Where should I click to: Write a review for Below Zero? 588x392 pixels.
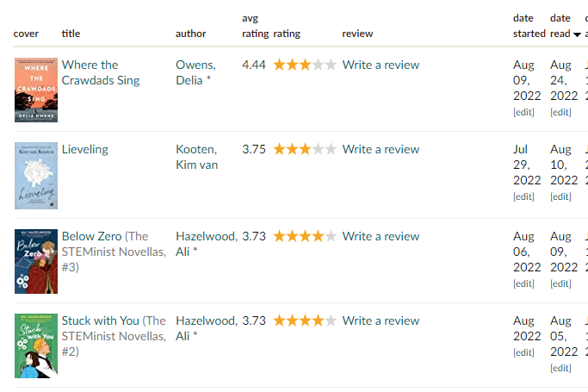tap(381, 236)
